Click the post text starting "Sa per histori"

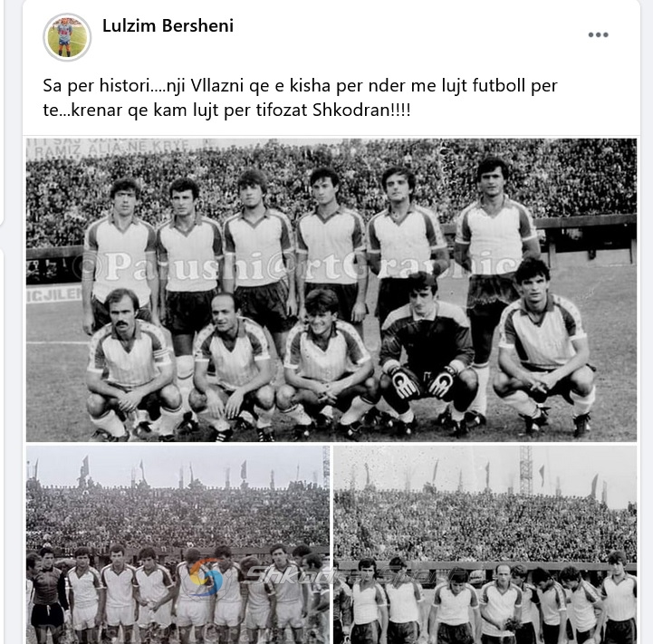coord(300,98)
